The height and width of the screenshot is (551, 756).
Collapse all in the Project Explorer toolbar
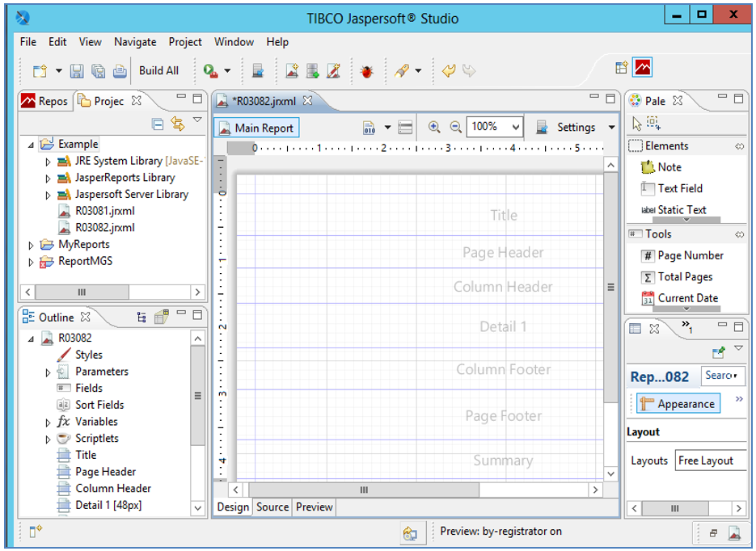tap(158, 124)
